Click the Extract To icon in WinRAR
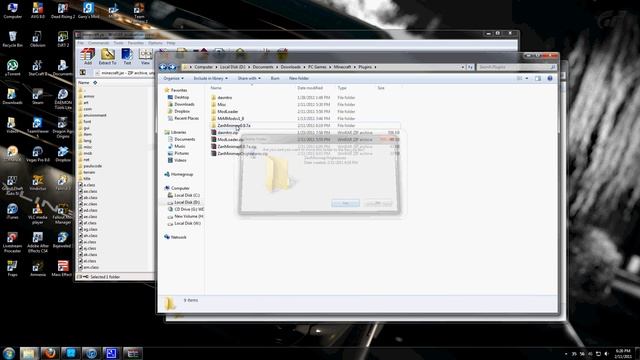This screenshot has width=640, height=360. [x=107, y=56]
